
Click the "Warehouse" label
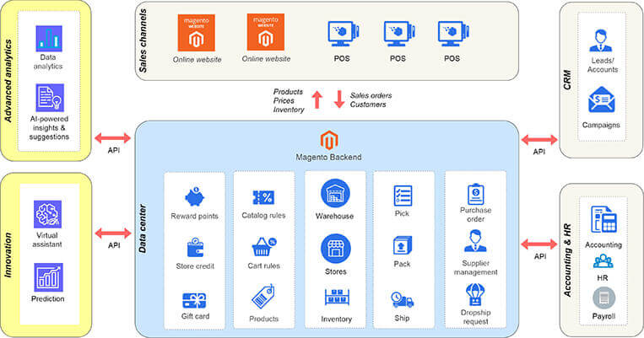(335, 216)
